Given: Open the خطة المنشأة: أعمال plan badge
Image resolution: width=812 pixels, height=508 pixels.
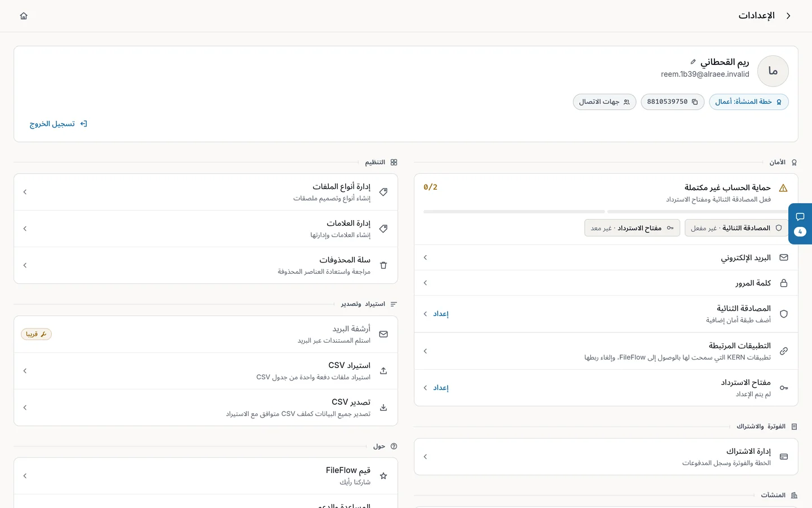Looking at the screenshot, I should (748, 102).
